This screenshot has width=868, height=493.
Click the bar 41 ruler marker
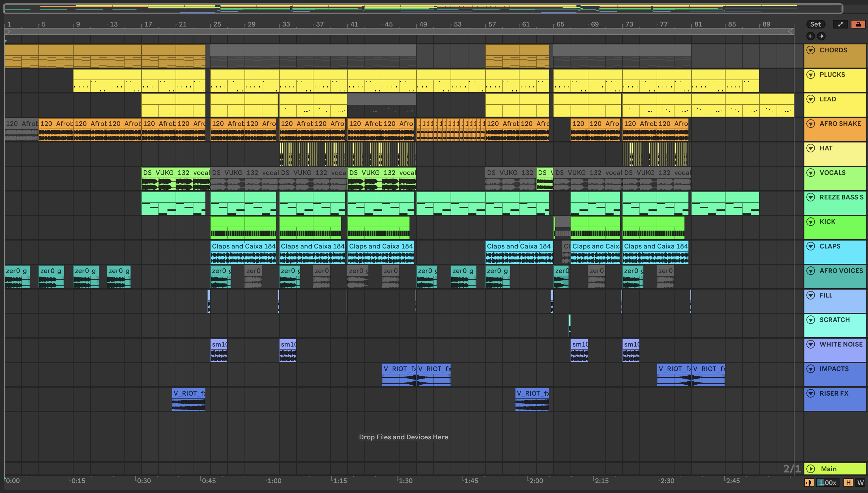[354, 24]
